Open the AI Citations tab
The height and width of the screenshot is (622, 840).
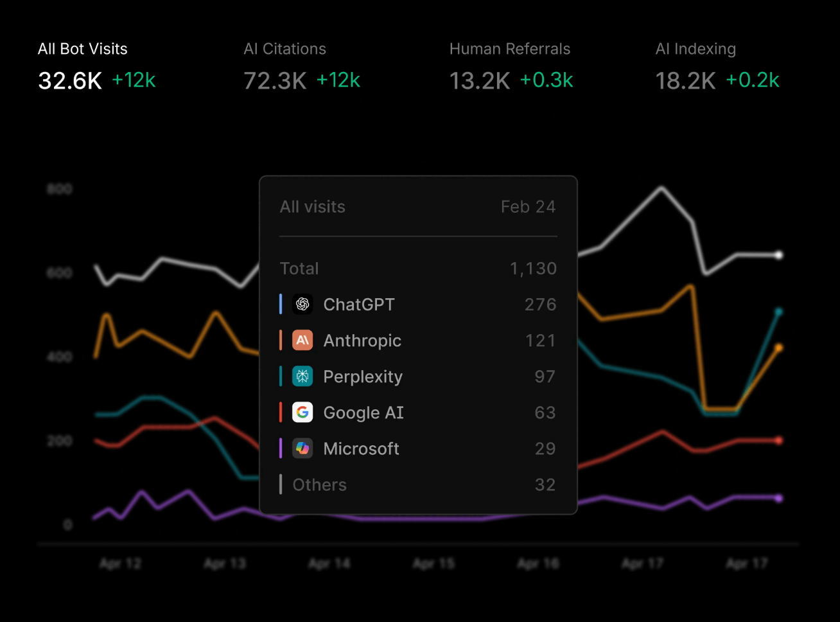click(302, 67)
